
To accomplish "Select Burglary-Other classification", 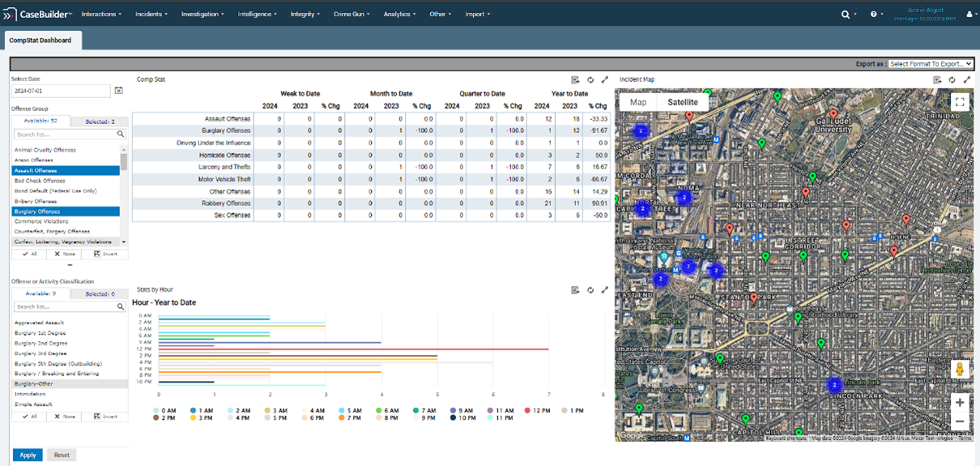I will (70, 383).
